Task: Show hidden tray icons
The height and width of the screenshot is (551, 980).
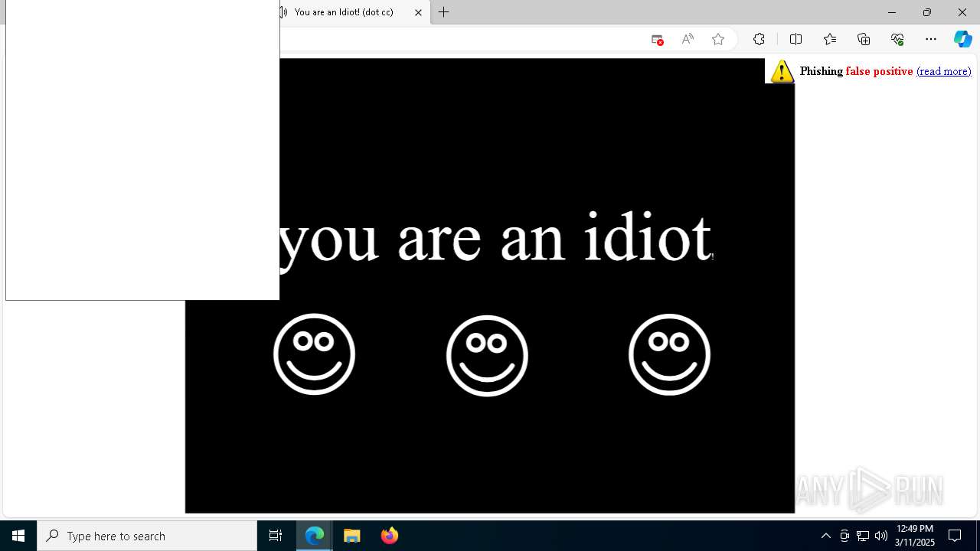Action: pos(825,536)
